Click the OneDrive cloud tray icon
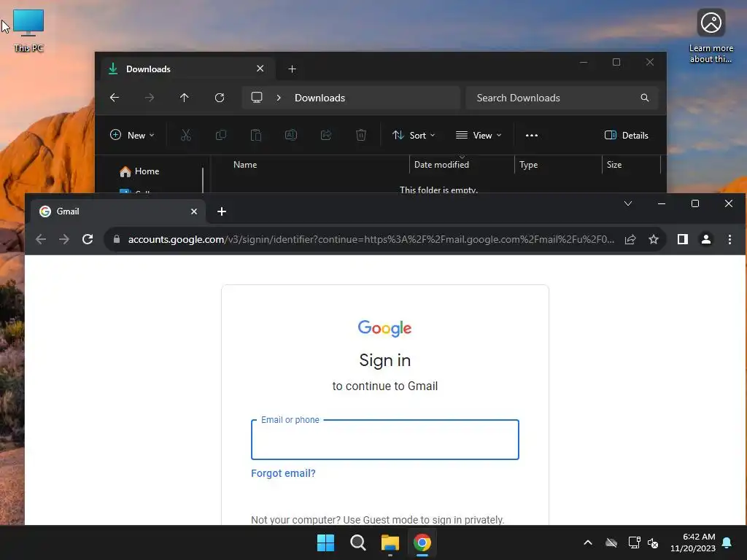The height and width of the screenshot is (560, 747). tap(611, 542)
